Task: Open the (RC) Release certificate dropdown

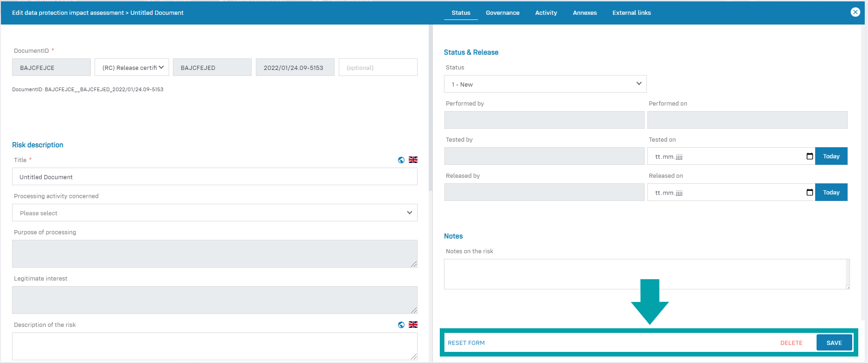Action: [132, 68]
